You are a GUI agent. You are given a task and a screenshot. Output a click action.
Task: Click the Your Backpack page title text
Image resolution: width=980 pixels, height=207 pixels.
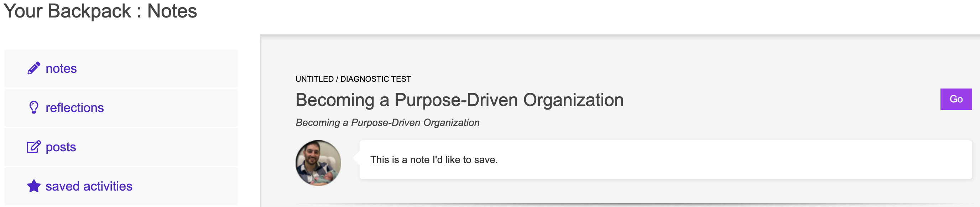pyautogui.click(x=67, y=11)
